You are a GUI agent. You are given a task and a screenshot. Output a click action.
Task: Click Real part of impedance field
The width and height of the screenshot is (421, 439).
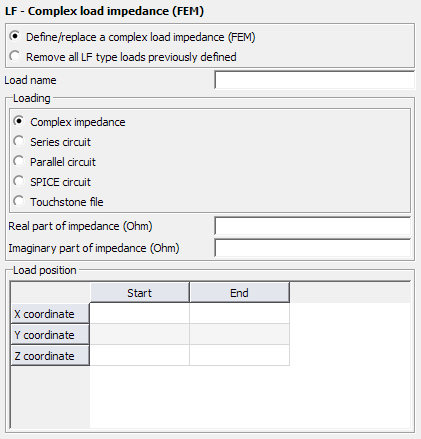[312, 226]
